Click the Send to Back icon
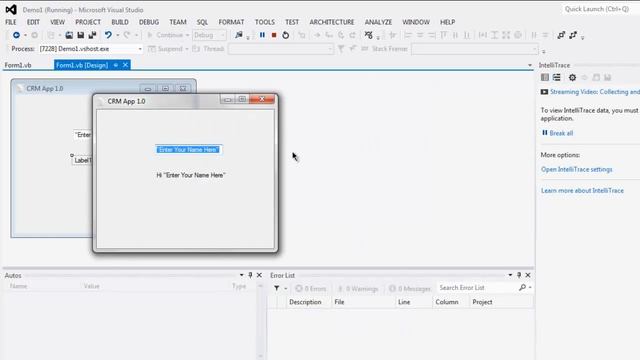 (x=573, y=35)
